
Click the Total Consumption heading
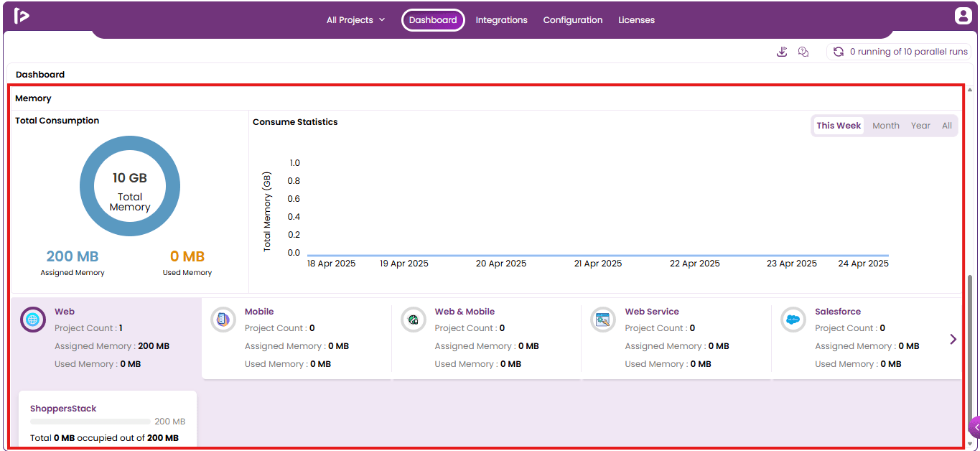click(x=57, y=121)
